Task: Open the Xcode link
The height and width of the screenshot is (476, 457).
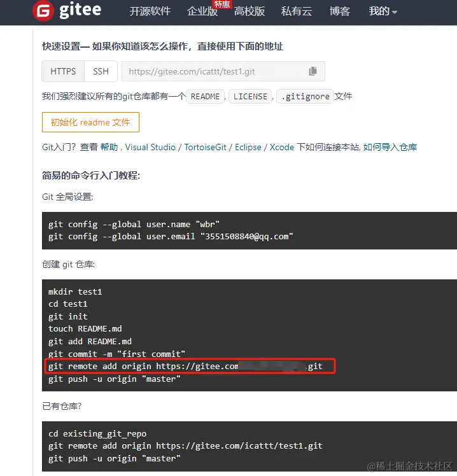Action: tap(282, 147)
